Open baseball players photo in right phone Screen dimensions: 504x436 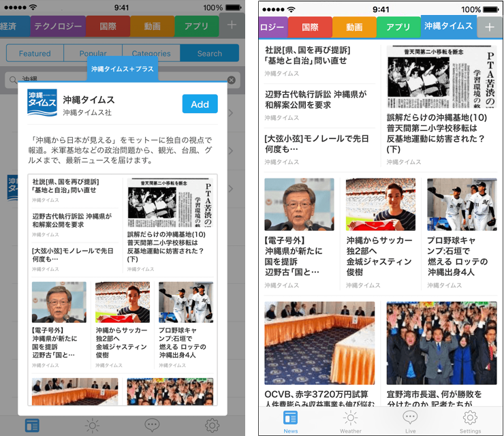tap(462, 204)
